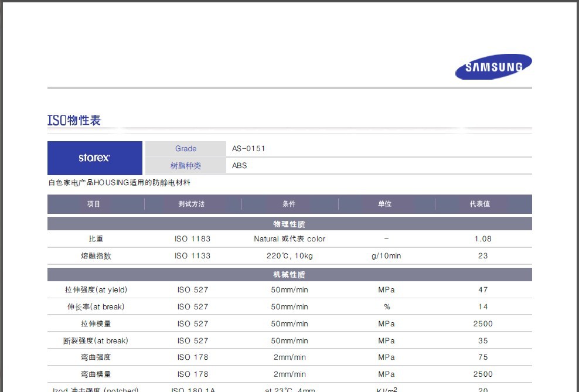Click the 机械性质 section header

(x=289, y=275)
